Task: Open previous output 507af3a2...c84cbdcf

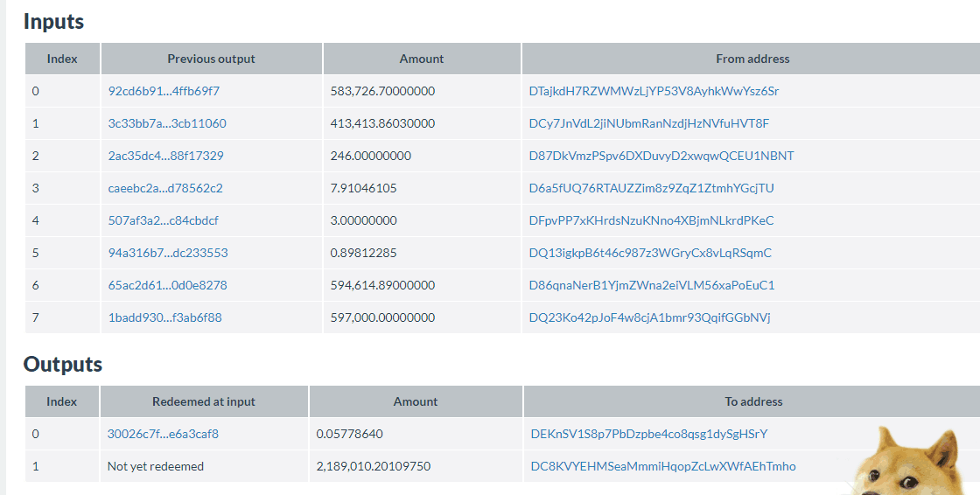Action: click(x=163, y=220)
